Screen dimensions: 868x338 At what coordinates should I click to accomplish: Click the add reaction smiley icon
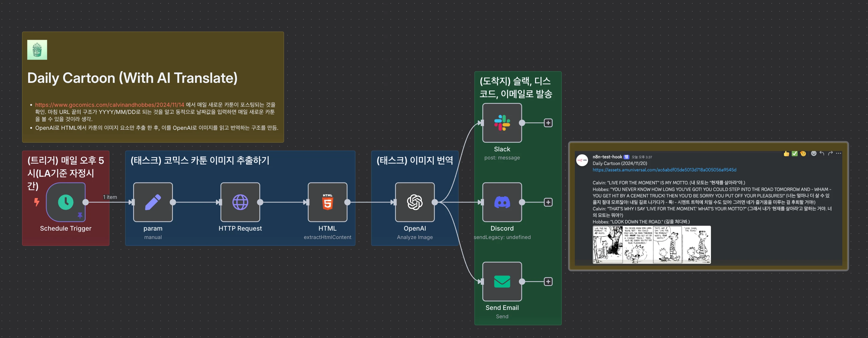813,154
